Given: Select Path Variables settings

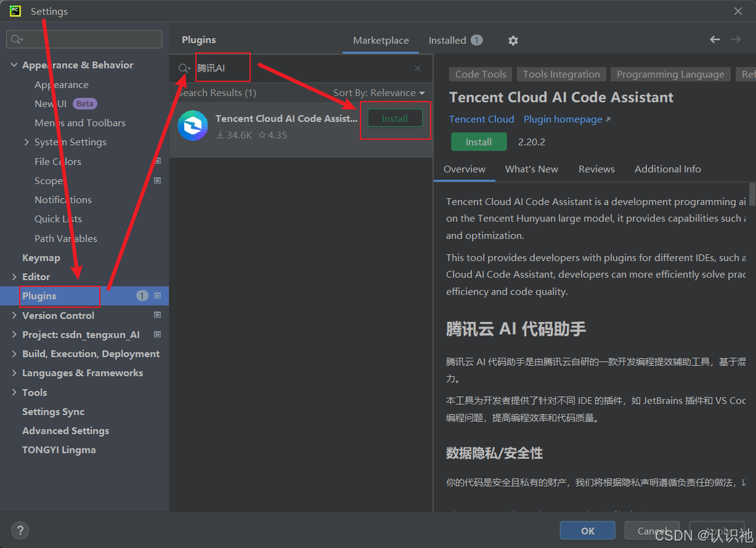Looking at the screenshot, I should pos(66,239).
